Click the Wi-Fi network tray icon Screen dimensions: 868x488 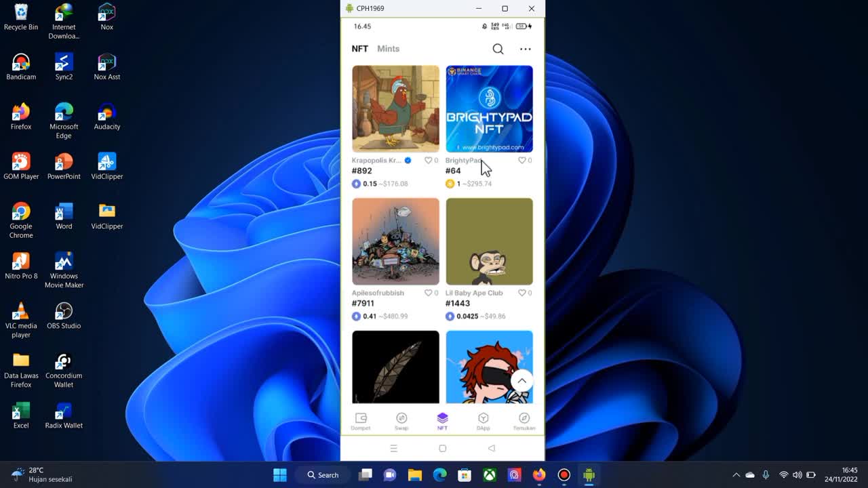(783, 475)
